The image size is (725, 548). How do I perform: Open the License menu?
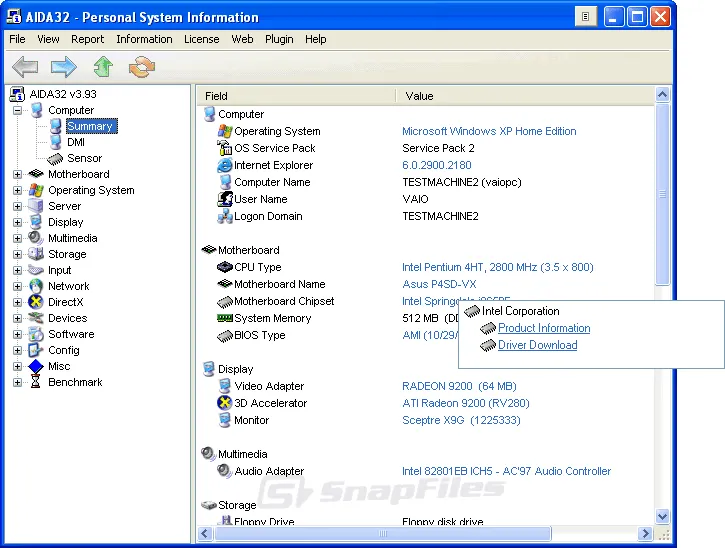tap(202, 39)
